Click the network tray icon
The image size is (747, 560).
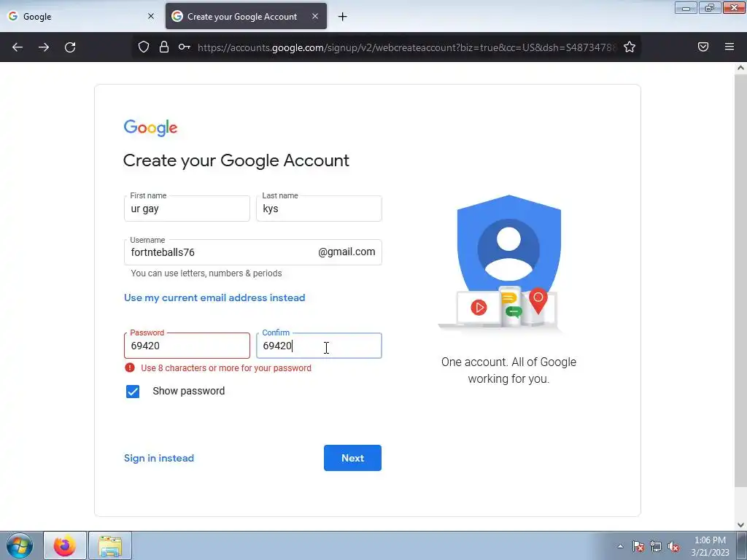(656, 546)
